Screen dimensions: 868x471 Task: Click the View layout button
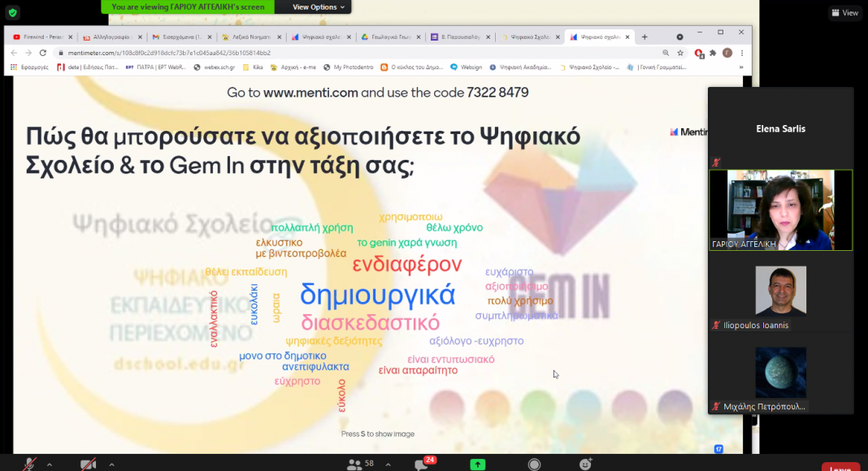pos(844,13)
